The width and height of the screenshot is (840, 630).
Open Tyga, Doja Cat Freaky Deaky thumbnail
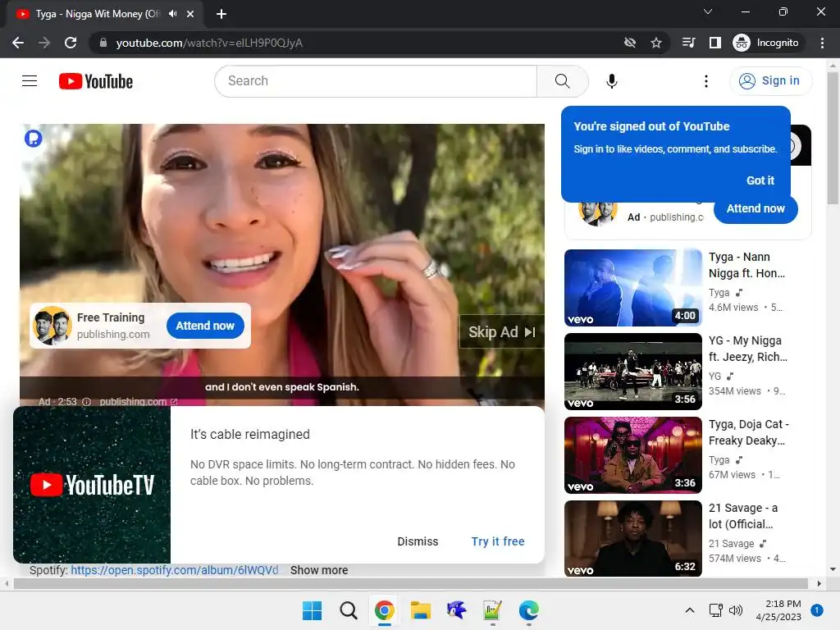[633, 454]
